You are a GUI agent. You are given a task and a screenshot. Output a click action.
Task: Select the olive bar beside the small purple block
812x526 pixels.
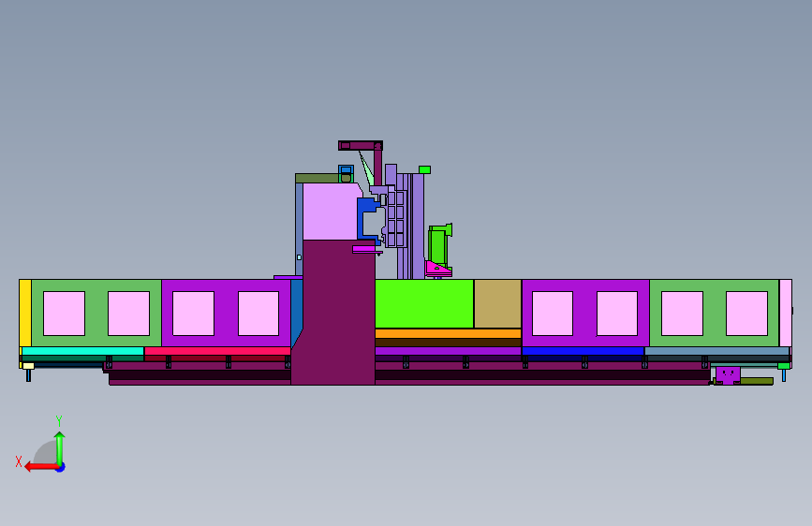click(757, 381)
